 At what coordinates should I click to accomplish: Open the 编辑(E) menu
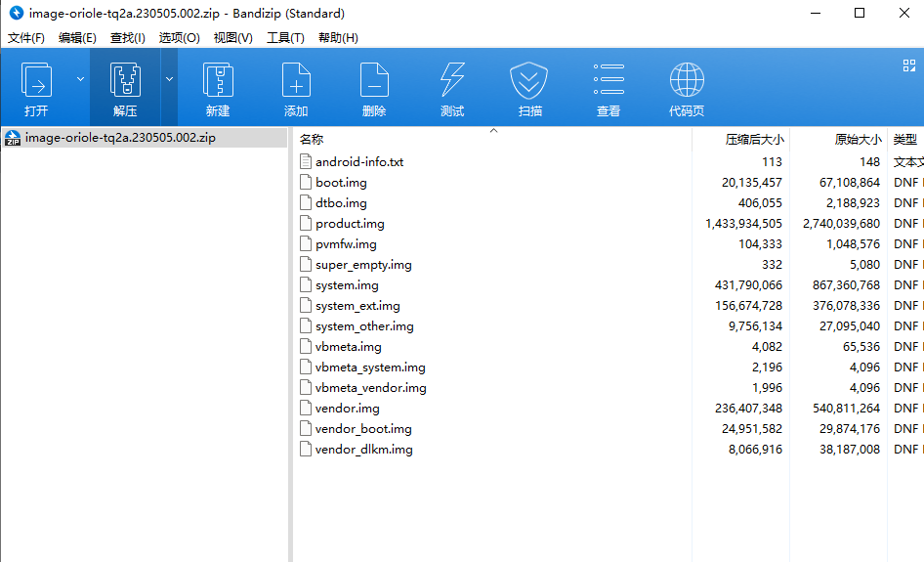(x=77, y=38)
